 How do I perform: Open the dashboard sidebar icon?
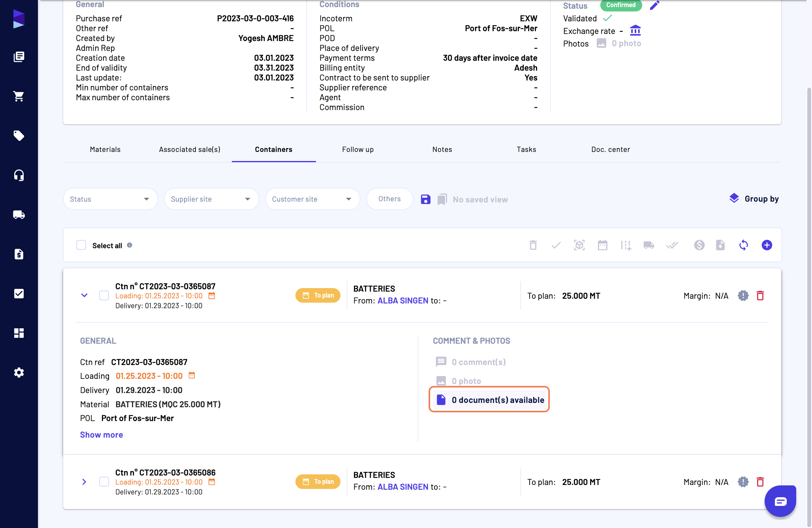point(19,333)
